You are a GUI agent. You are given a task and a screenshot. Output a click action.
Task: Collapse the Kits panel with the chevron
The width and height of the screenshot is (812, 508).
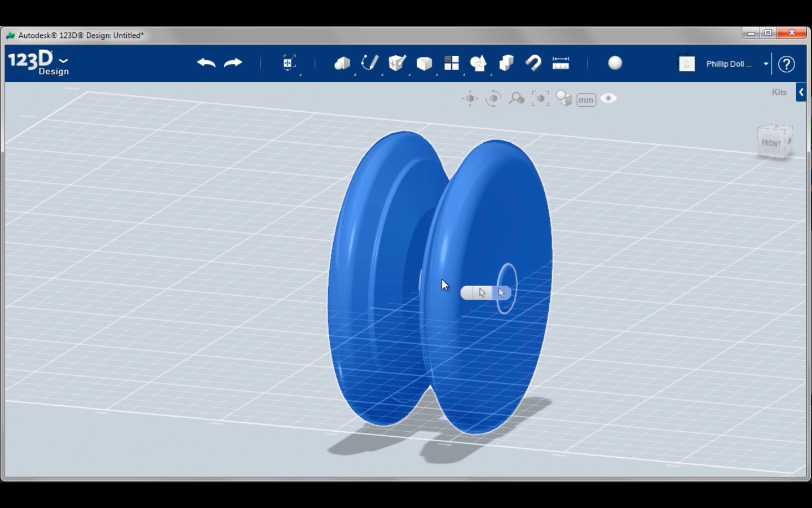point(801,91)
